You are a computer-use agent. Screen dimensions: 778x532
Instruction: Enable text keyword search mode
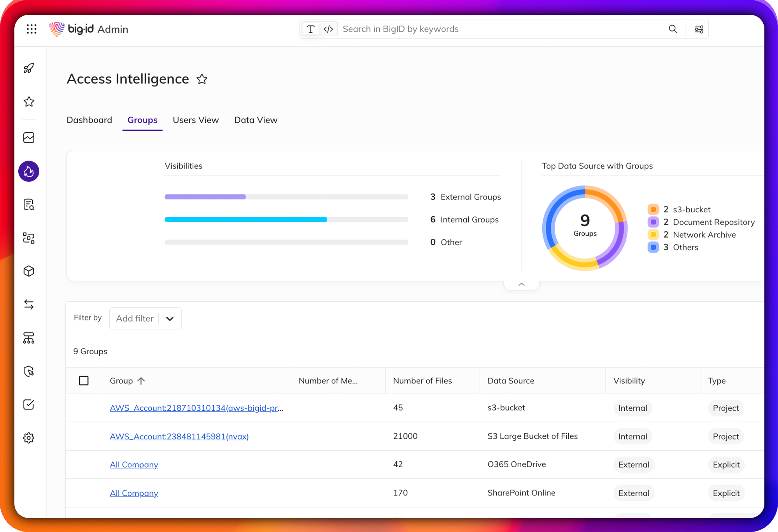(310, 29)
